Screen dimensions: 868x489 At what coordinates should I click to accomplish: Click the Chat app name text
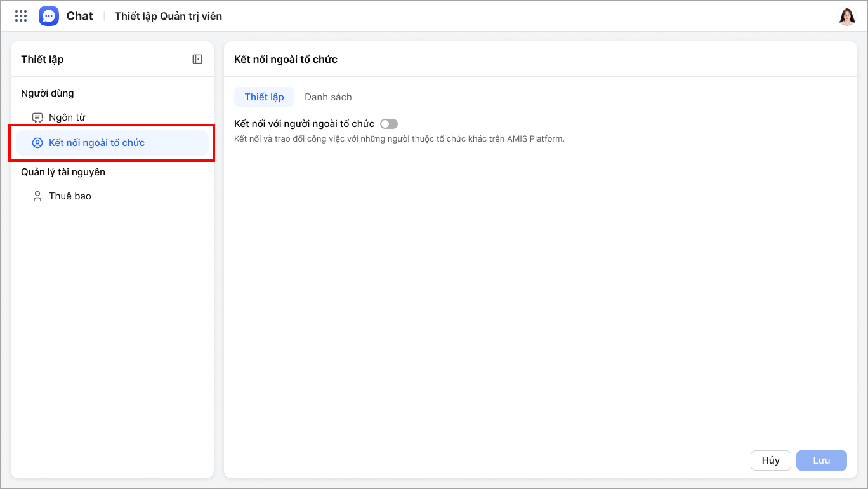pos(80,16)
